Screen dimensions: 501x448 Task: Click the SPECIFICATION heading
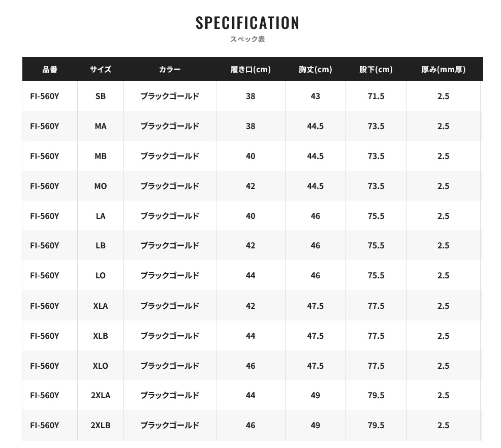tap(247, 23)
